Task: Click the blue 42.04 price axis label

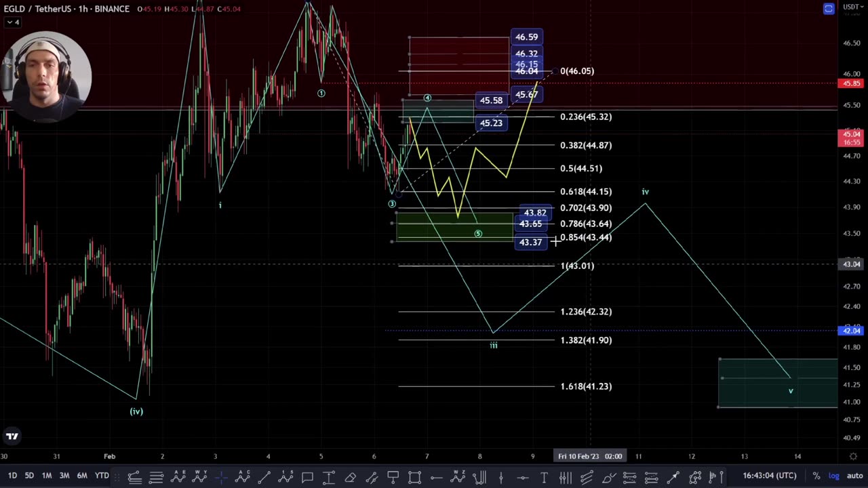Action: [x=850, y=331]
